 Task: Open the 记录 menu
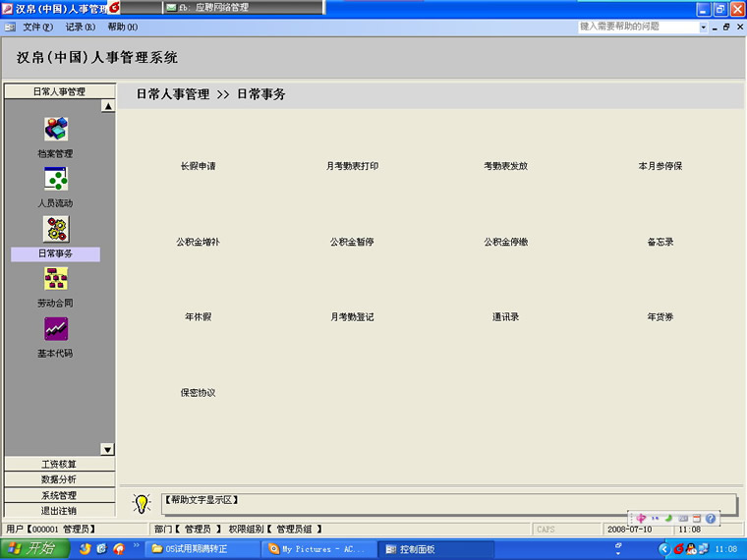(80, 28)
